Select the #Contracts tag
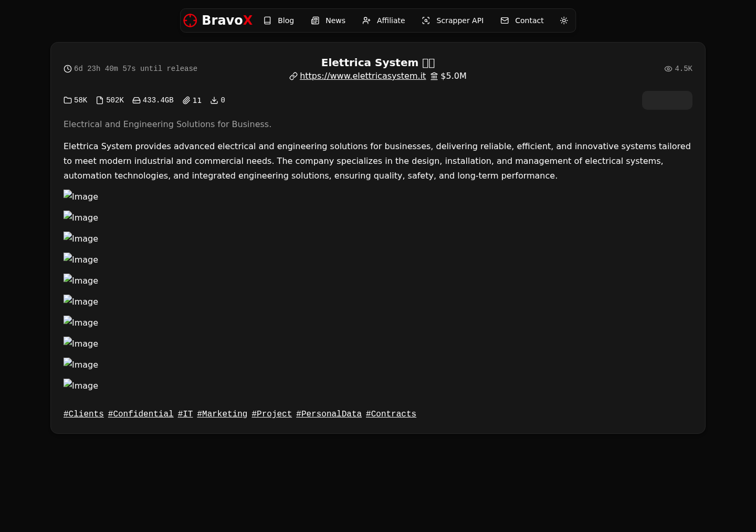Screen dimensions: 756x532 point(391,414)
